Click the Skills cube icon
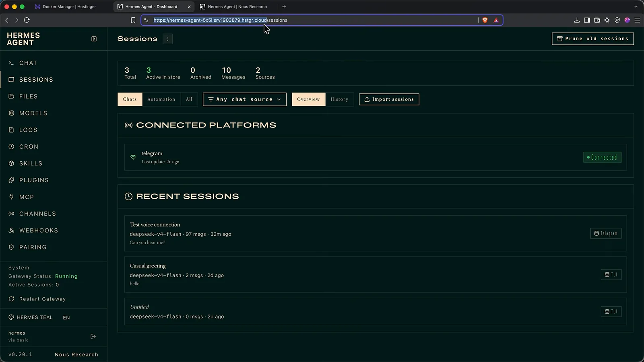This screenshot has height=362, width=644. tap(11, 163)
